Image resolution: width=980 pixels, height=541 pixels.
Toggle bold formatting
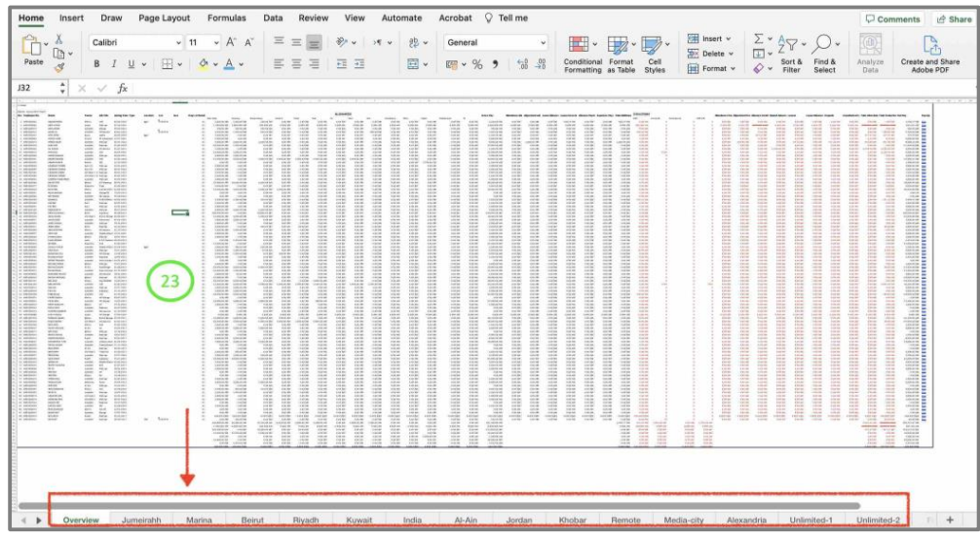tap(96, 64)
